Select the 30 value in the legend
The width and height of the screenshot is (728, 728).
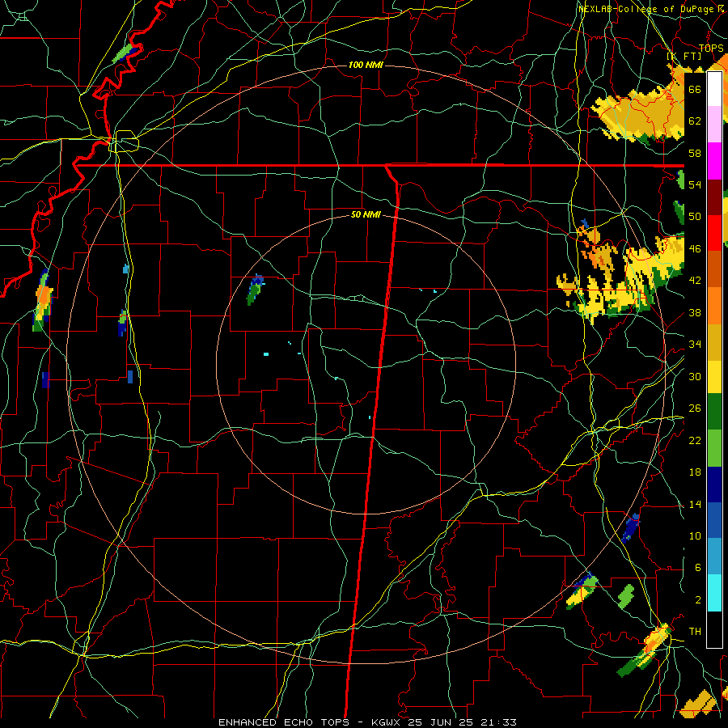[695, 376]
